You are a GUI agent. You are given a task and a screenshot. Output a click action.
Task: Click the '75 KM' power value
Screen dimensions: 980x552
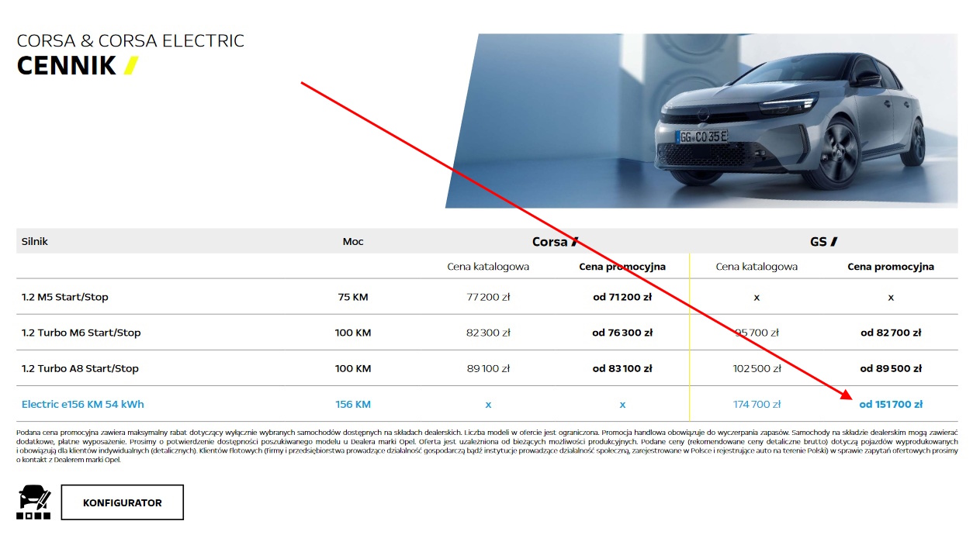[x=353, y=297]
